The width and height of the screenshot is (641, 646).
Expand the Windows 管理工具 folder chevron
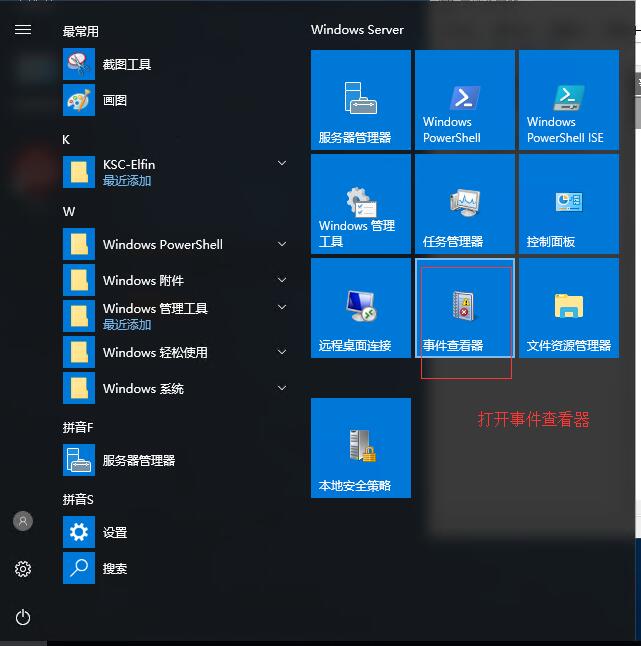(x=282, y=307)
